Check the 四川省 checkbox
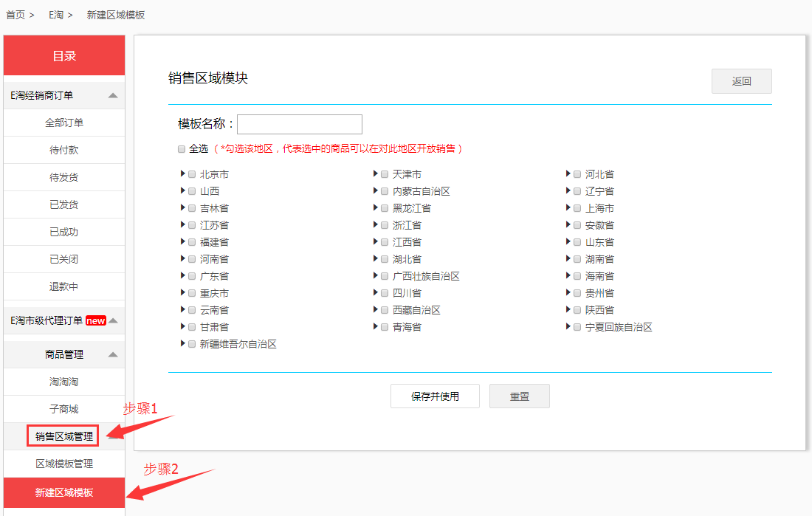812x516 pixels. 385,293
